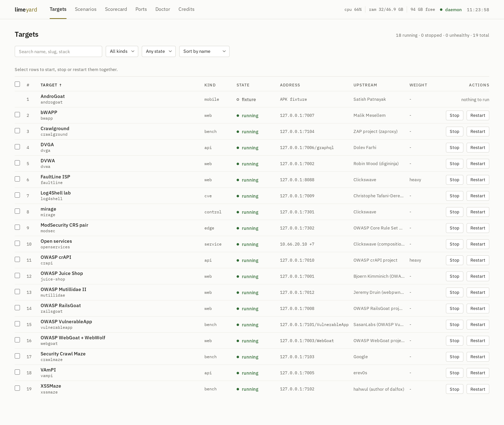
Task: Restart the bWAPP target
Action: (x=478, y=115)
